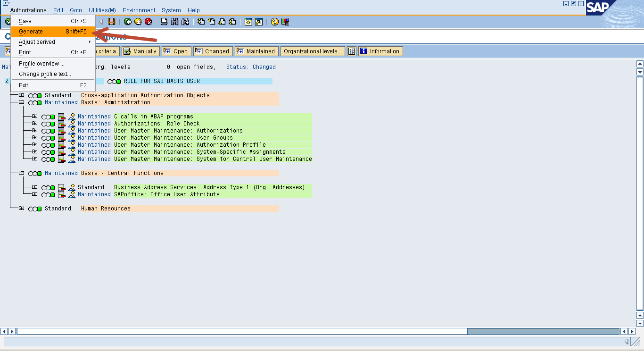Click the Open button
The image size is (644, 351).
176,51
